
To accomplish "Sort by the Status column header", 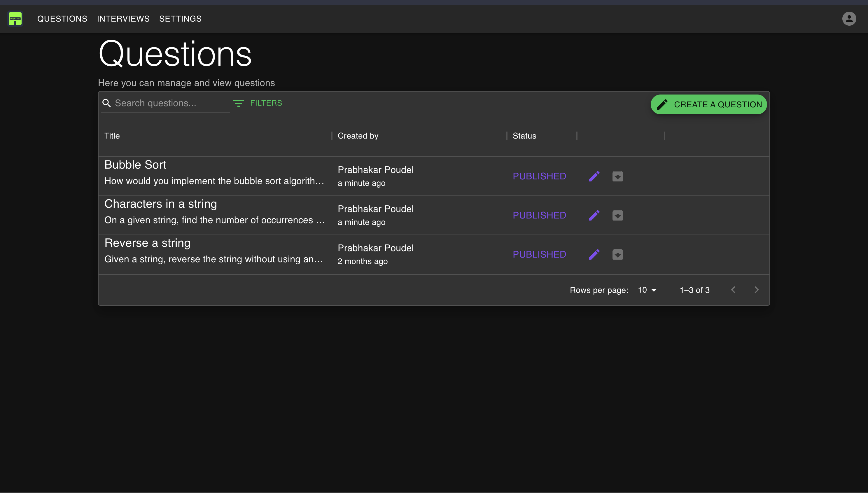I will [524, 136].
